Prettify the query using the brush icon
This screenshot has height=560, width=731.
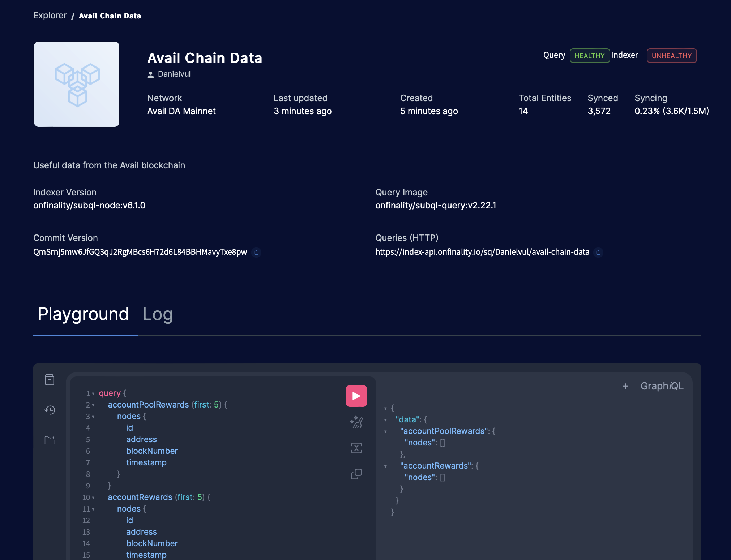pyautogui.click(x=356, y=422)
